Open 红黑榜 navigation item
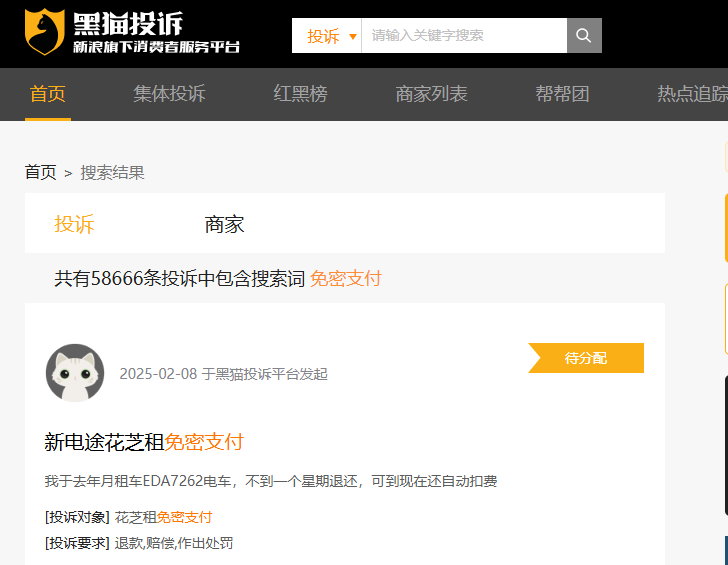This screenshot has width=728, height=565. click(300, 94)
